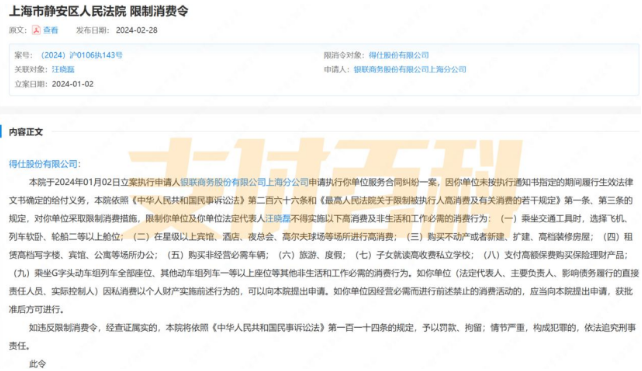
Task: Click the 发布日期 label
Action: click(93, 30)
